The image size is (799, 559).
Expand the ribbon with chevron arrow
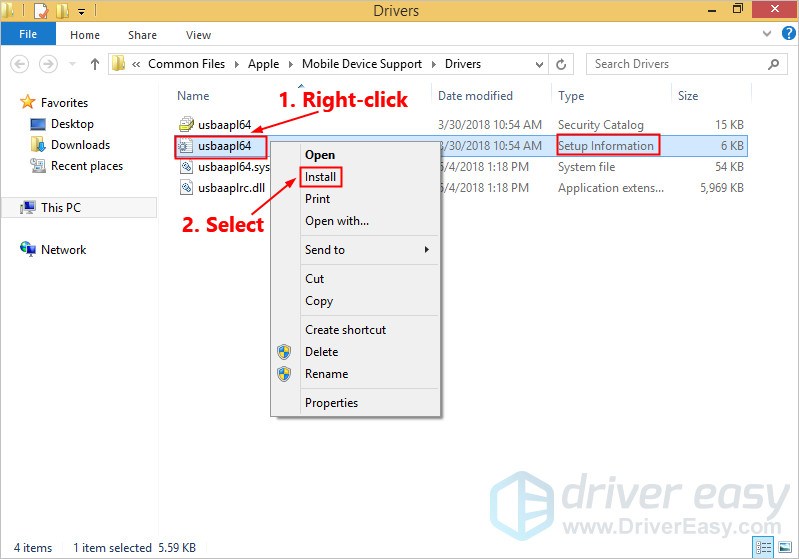768,35
